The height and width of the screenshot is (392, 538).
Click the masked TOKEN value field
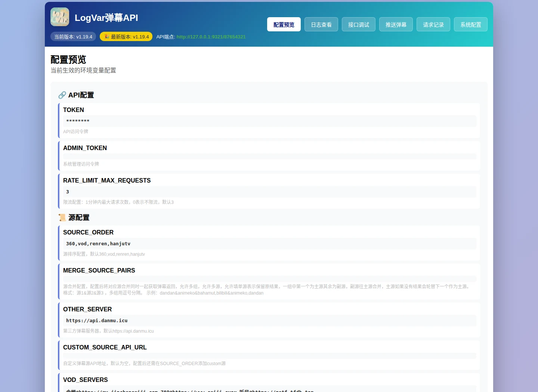(270, 121)
